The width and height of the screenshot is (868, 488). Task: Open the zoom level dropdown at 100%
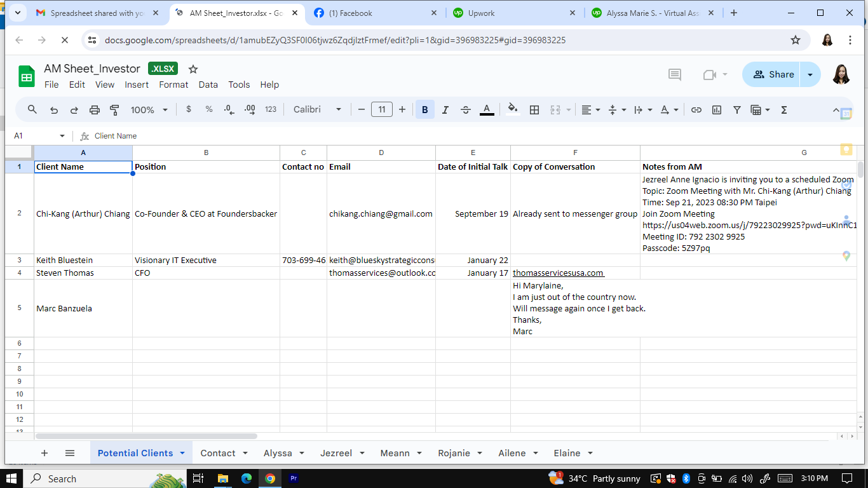coord(149,110)
